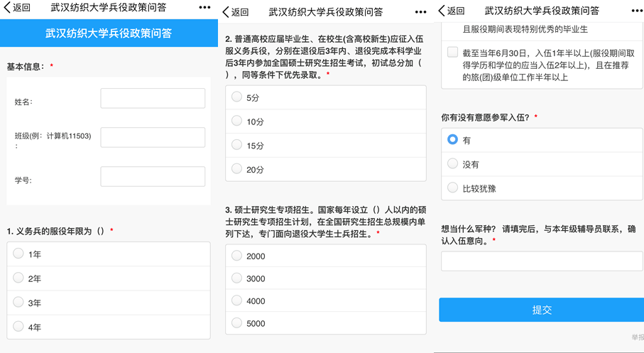Open the more options dots in left screen
Image resolution: width=644 pixels, height=353 pixels.
(x=204, y=7)
